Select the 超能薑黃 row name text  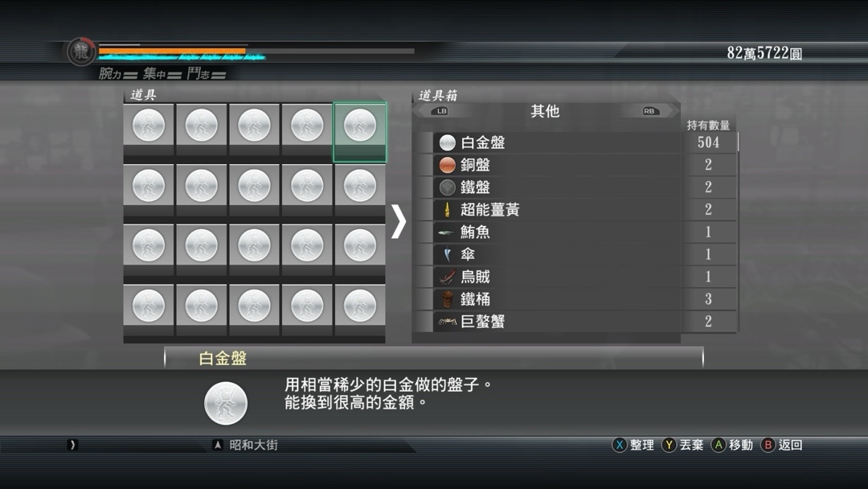(490, 210)
